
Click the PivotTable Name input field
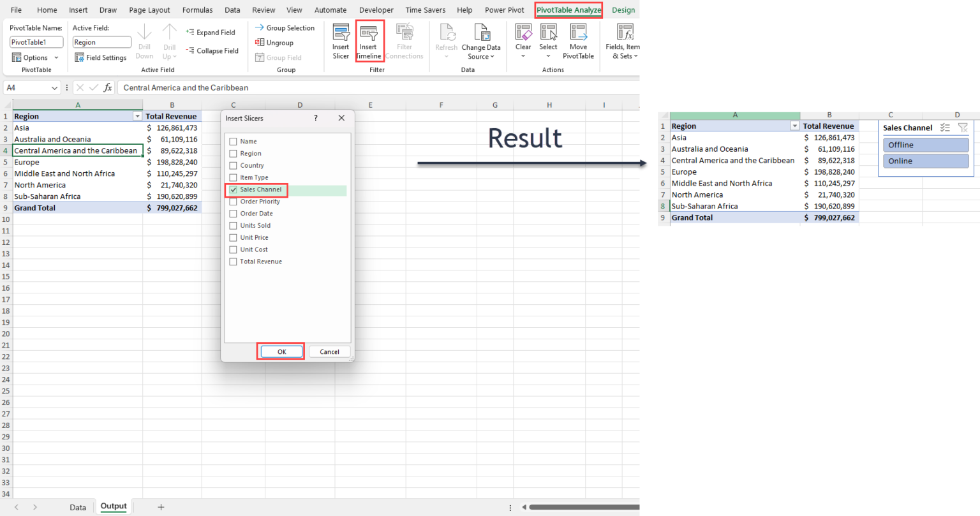click(x=36, y=42)
